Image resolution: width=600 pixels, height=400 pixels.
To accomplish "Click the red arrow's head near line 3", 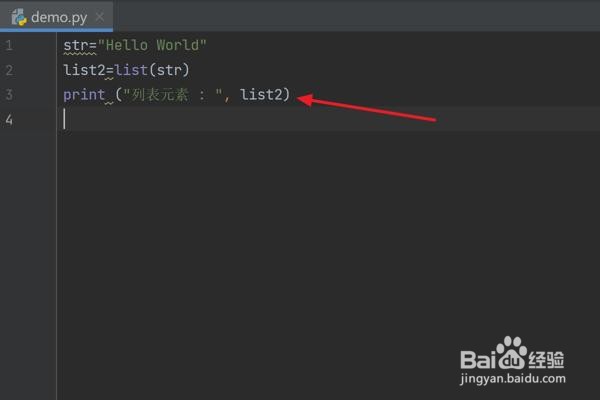I will click(x=306, y=100).
